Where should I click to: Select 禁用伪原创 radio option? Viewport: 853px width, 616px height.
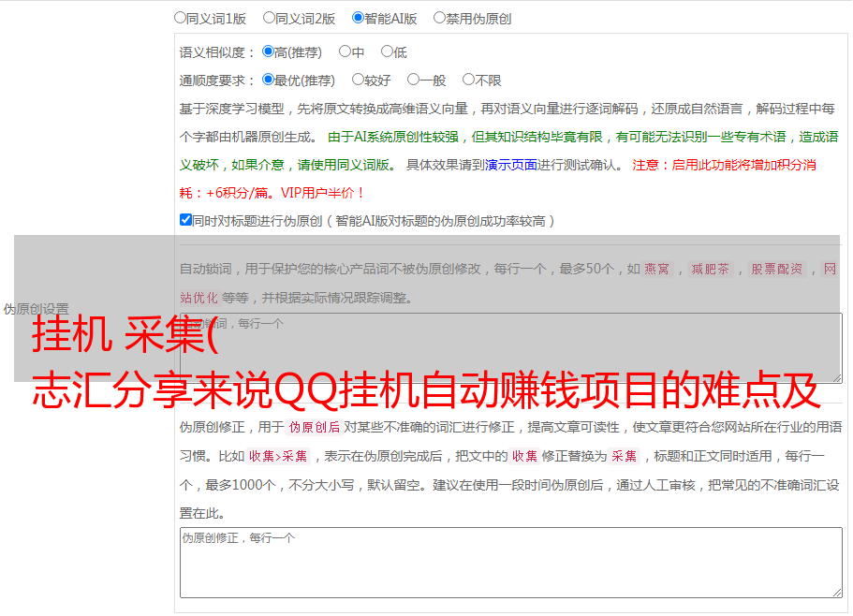pos(439,18)
